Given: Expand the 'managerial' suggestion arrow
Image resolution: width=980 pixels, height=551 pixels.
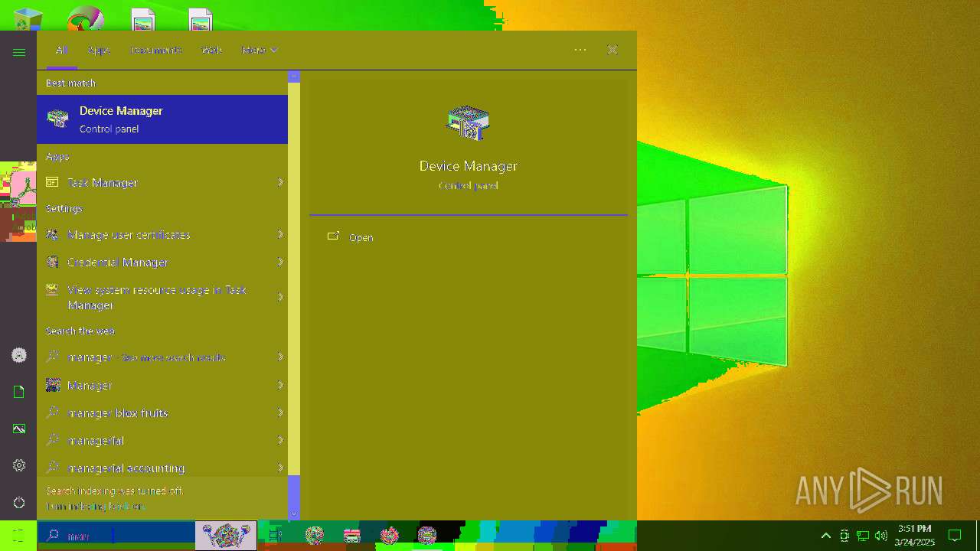Looking at the screenshot, I should click(x=280, y=440).
